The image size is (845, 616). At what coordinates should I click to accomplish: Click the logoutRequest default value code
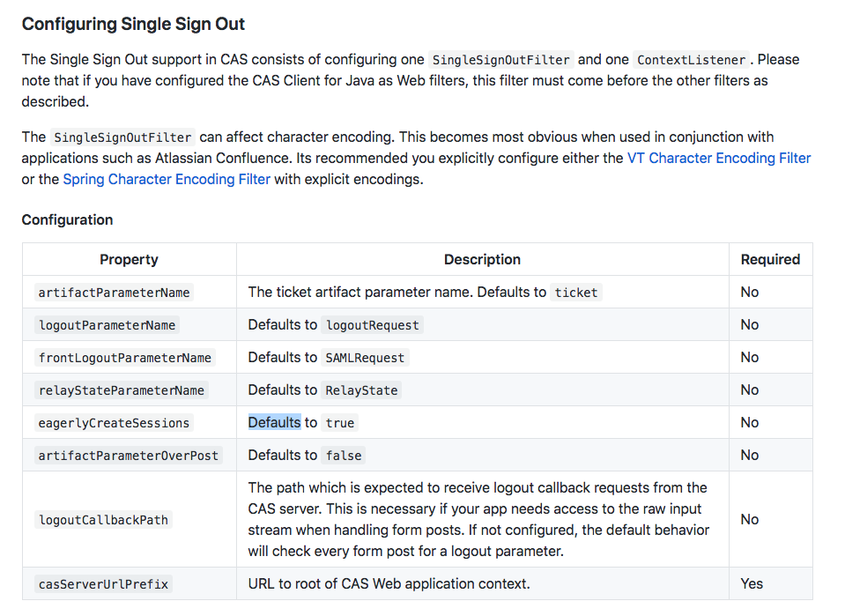click(x=373, y=325)
